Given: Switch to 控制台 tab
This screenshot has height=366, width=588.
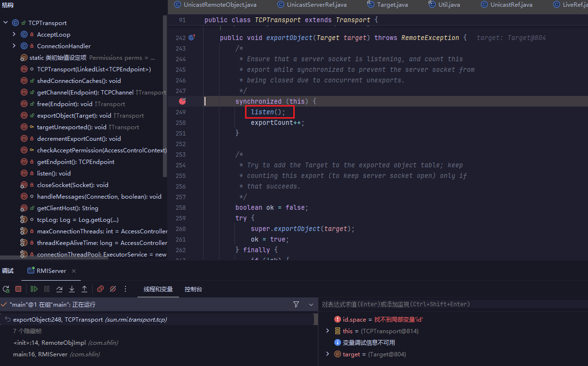Looking at the screenshot, I should tap(193, 289).
